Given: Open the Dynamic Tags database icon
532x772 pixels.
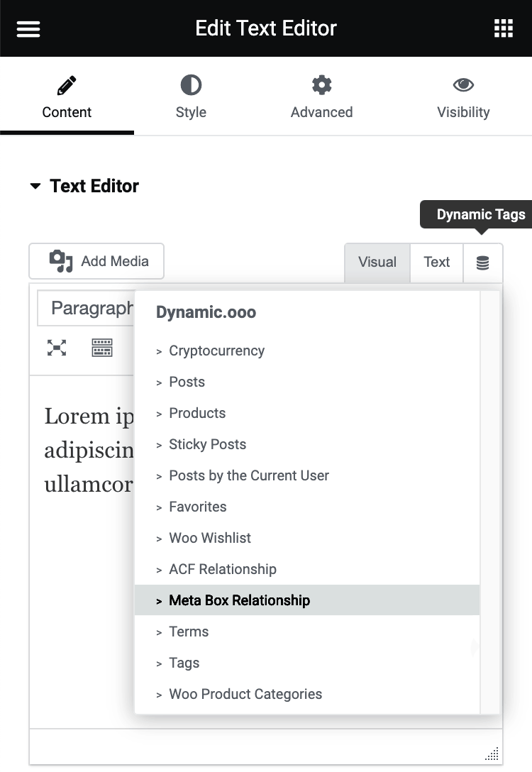Looking at the screenshot, I should click(482, 262).
